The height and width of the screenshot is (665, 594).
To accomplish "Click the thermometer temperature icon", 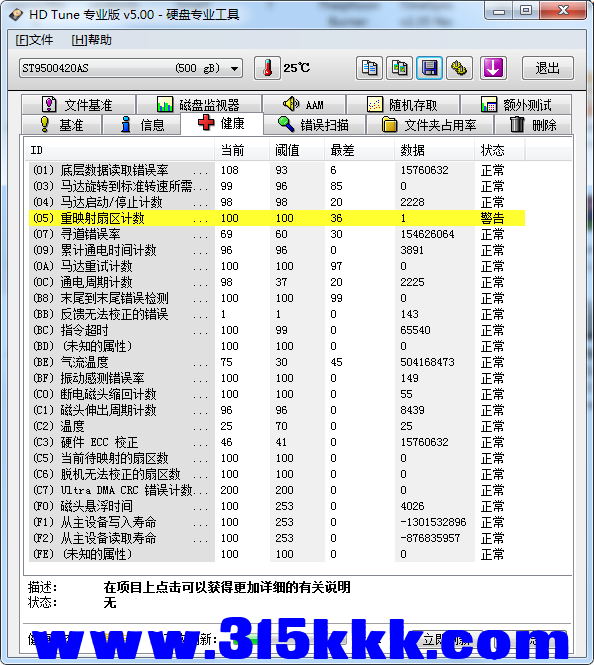I will (x=267, y=68).
